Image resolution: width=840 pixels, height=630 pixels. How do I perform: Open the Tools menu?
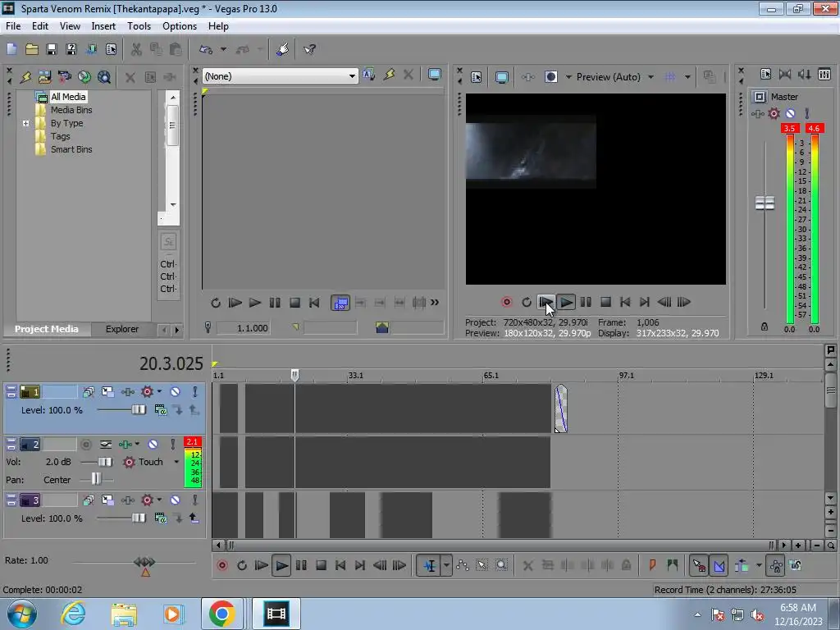click(x=139, y=25)
